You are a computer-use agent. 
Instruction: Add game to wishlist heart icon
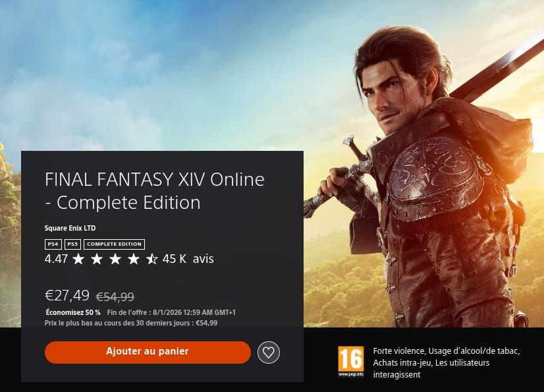tap(269, 352)
